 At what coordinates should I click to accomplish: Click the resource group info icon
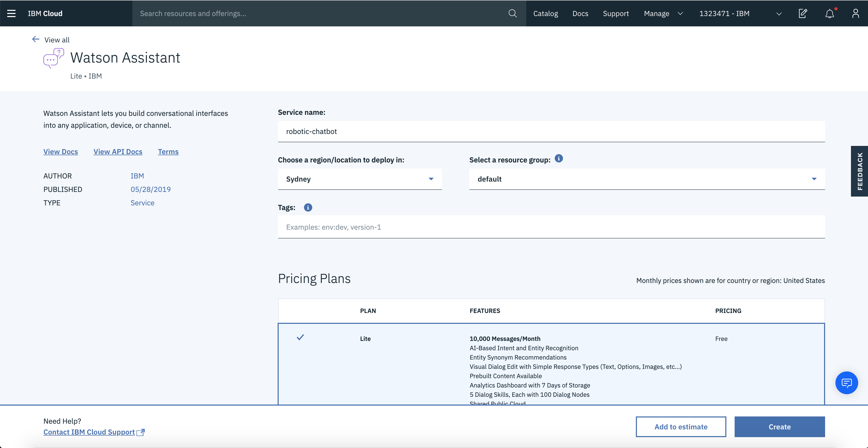tap(559, 159)
